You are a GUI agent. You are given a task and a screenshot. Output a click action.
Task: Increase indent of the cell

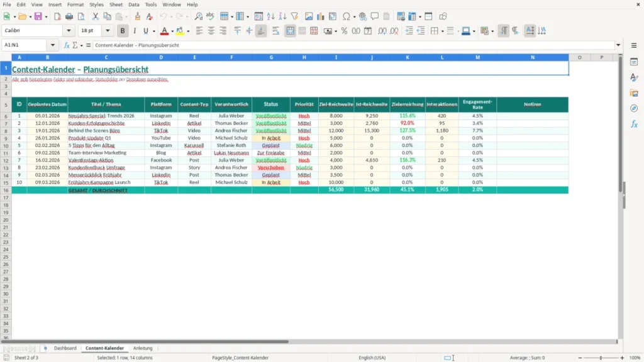point(409,31)
